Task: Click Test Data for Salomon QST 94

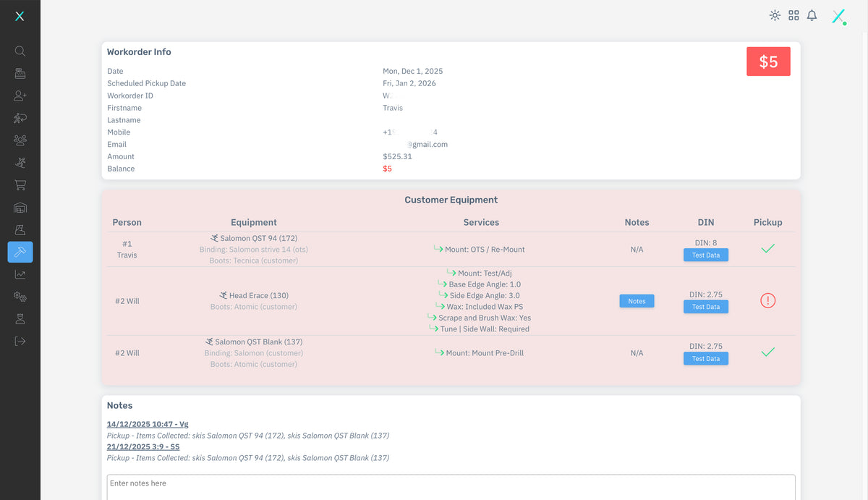Action: 705,255
